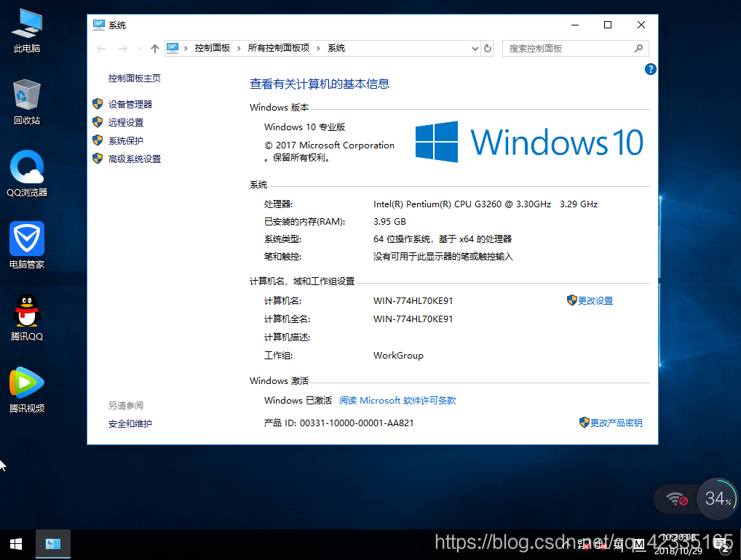Launch QQ浏览器 from the desktop
The height and width of the screenshot is (560, 741).
coord(27,173)
